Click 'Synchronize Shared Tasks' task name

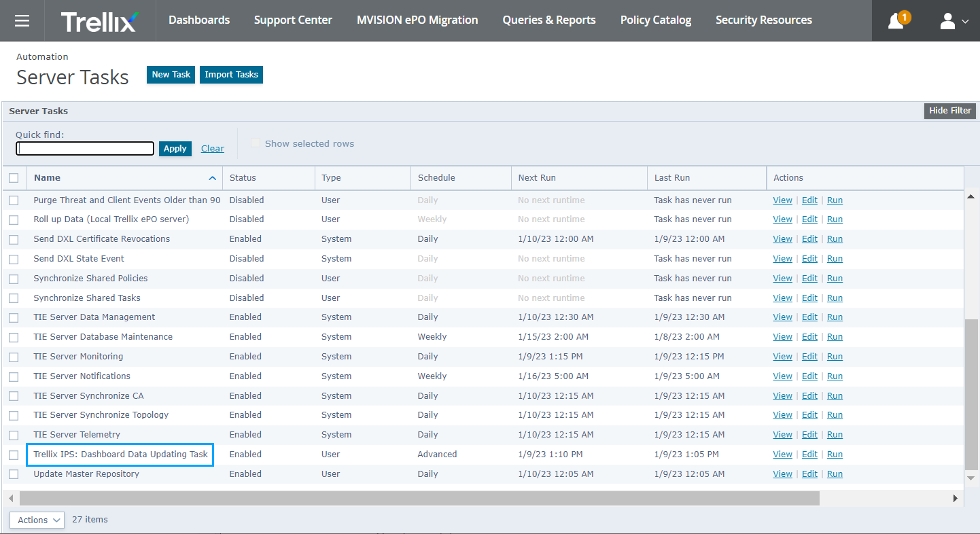[x=87, y=298]
